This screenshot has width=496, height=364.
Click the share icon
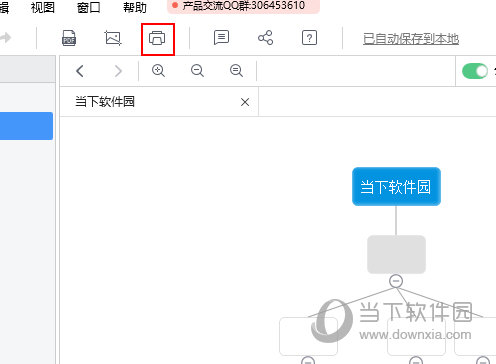[265, 38]
